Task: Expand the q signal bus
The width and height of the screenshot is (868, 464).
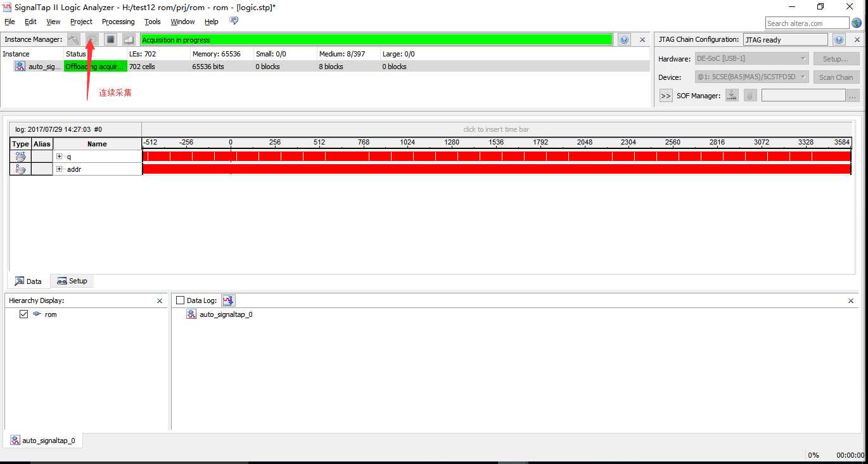Action: click(x=59, y=156)
